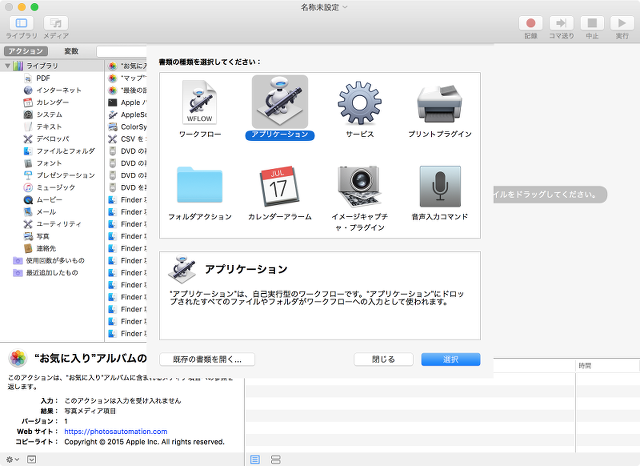Open the Media browser toolbar button
The image size is (640, 466).
point(56,23)
